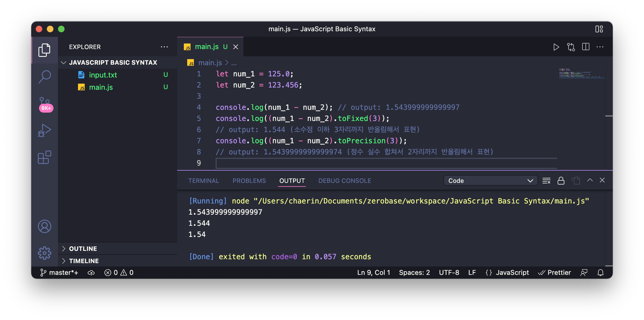This screenshot has width=644, height=320.
Task: Split the editor to the right
Action: (x=586, y=47)
